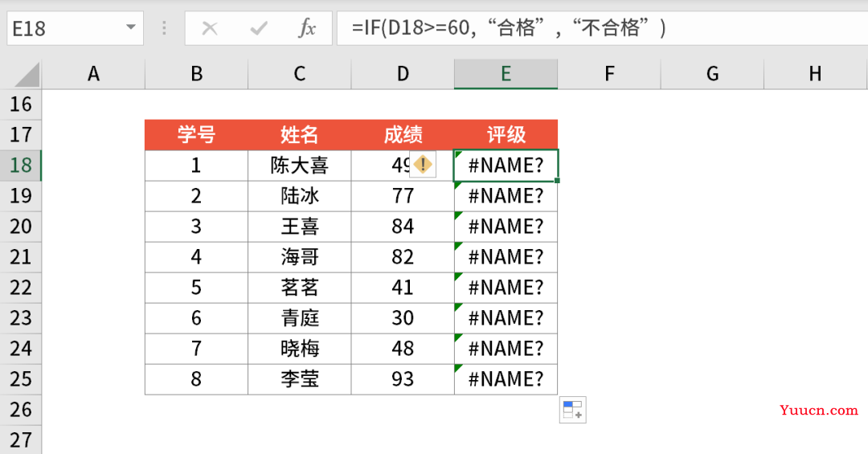
Task: Click the fill handle of cell E18
Action: (x=557, y=180)
